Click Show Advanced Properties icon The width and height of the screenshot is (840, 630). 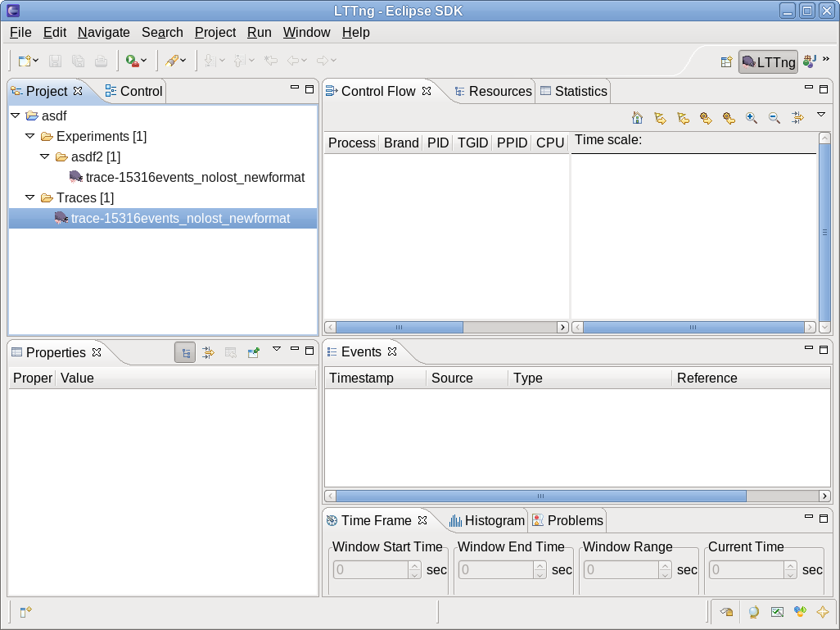tap(208, 353)
